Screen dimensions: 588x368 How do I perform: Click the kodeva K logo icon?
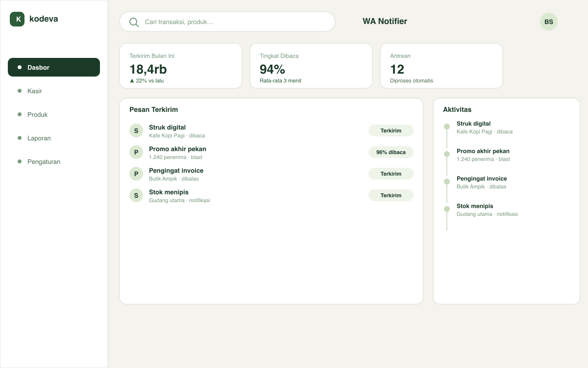tap(17, 19)
